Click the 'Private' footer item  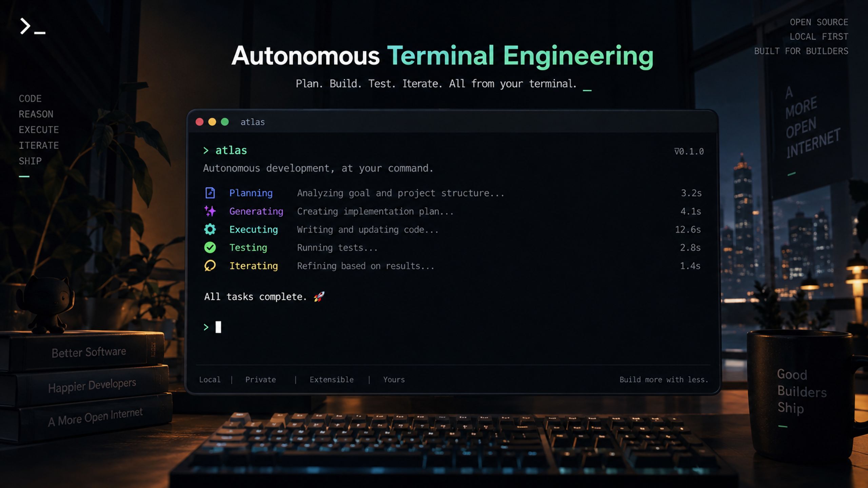261,380
